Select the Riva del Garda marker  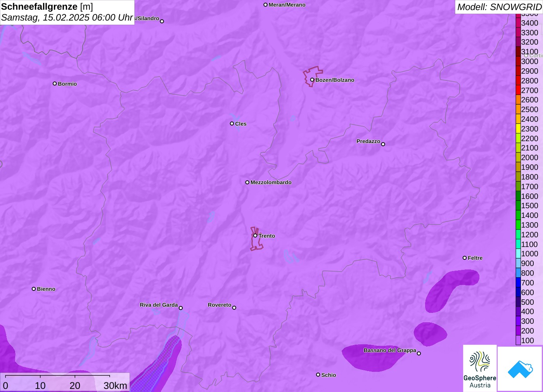181,308
